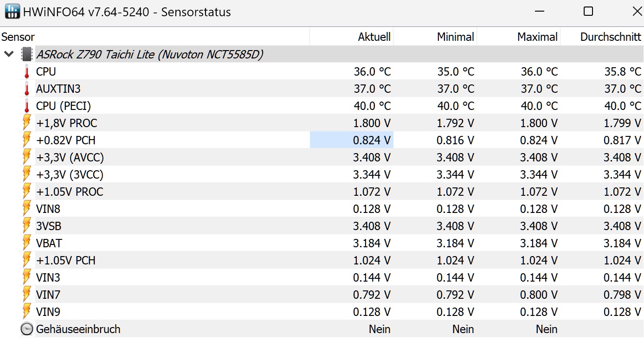The height and width of the screenshot is (347, 644).
Task: Click the lightning icon next to 3VSB
Action: click(27, 226)
